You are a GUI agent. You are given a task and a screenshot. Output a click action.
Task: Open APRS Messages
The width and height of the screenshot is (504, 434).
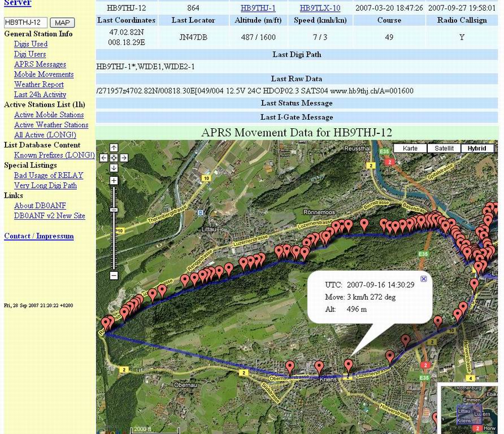40,64
